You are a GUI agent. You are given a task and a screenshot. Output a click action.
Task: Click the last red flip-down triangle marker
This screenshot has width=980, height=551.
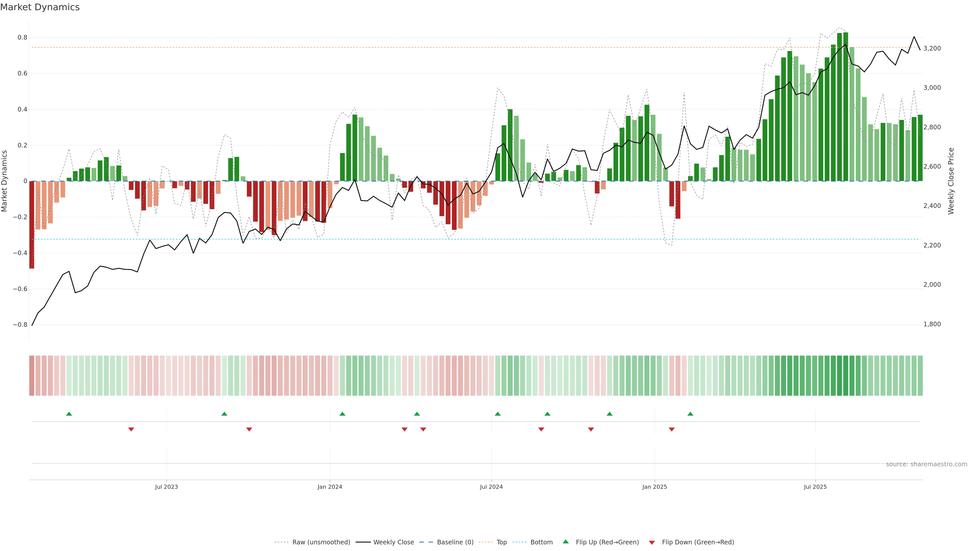tap(671, 429)
